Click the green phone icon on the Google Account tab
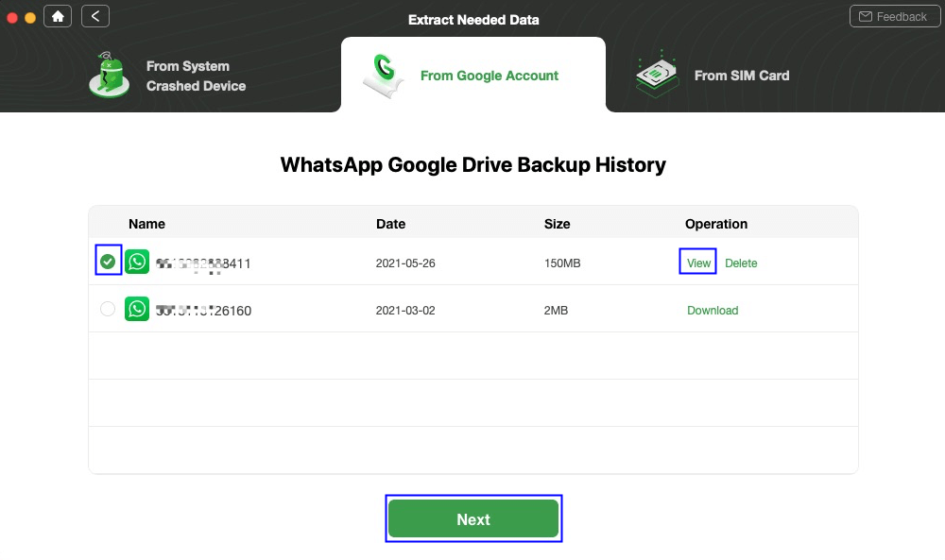 click(x=383, y=75)
